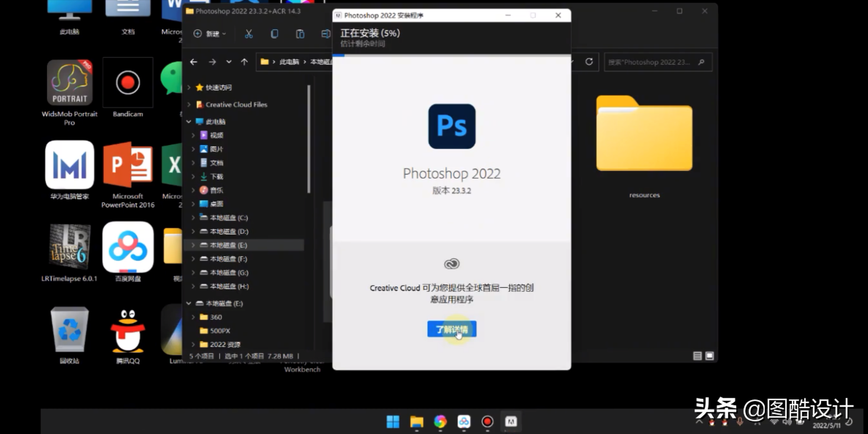Click the Paste icon in Explorer toolbar

300,34
